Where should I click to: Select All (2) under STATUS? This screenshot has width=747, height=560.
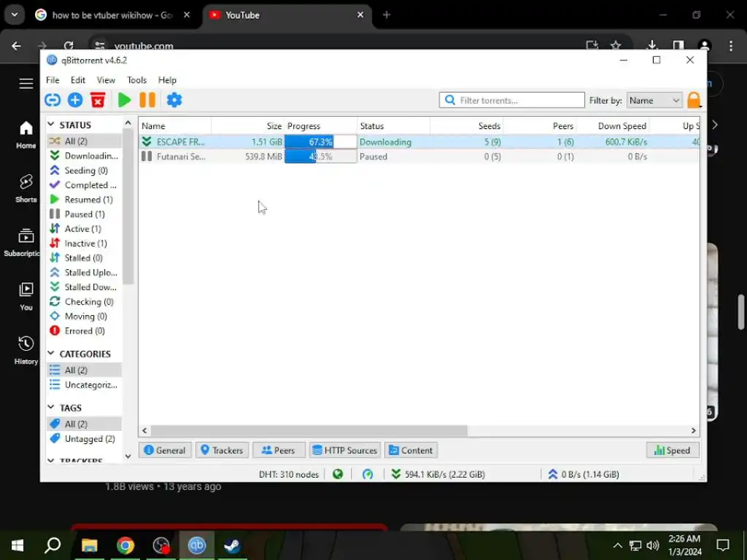84,141
